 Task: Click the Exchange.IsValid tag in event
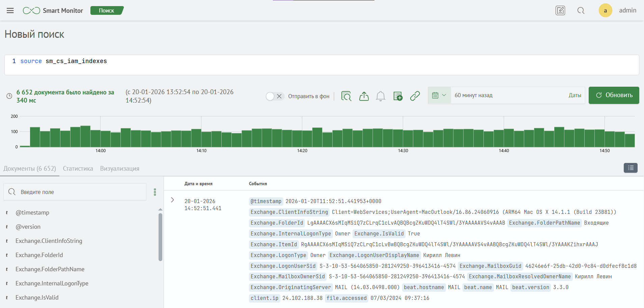(379, 234)
